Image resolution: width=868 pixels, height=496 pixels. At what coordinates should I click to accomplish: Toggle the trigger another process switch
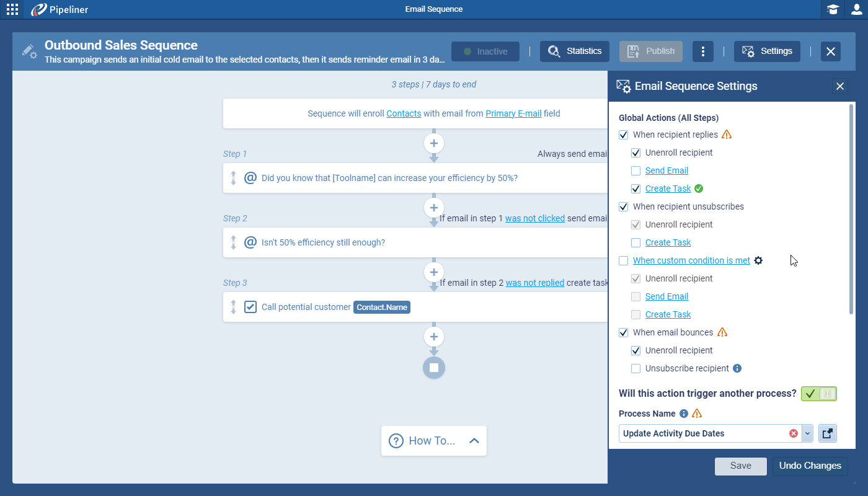coord(818,394)
